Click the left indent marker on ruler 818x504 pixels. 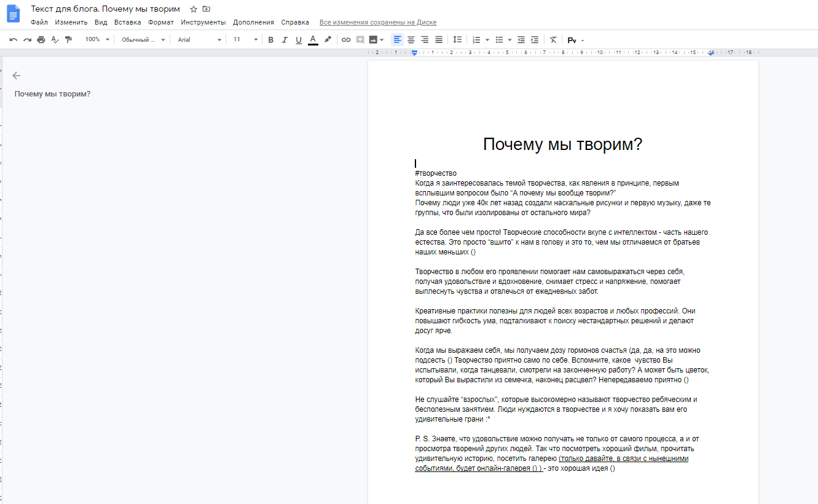tap(415, 53)
